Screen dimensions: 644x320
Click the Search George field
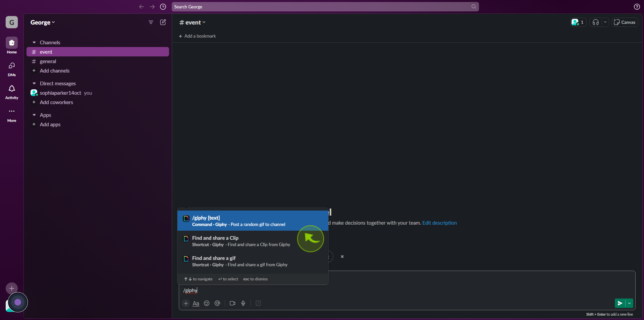pos(325,7)
